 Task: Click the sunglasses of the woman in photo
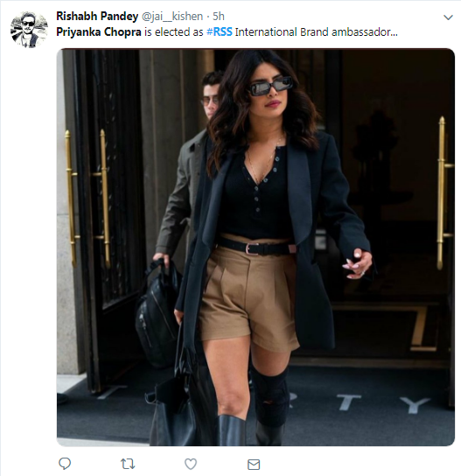tap(270, 86)
